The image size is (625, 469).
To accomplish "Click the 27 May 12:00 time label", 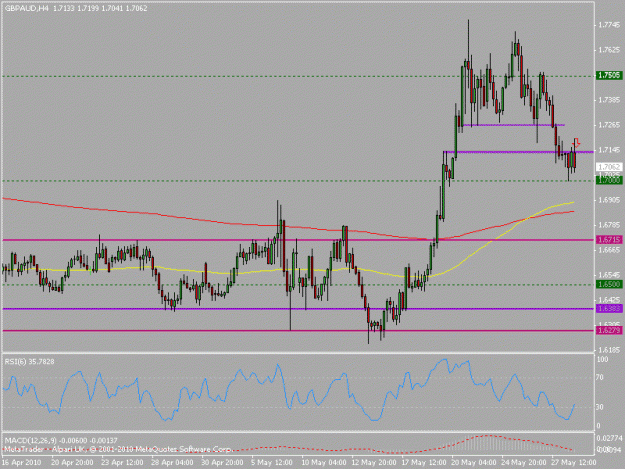I will click(573, 462).
